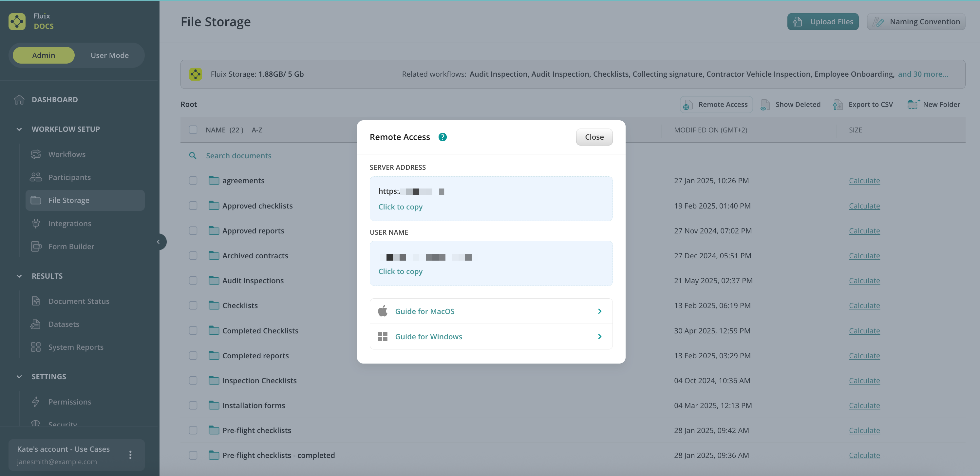The width and height of the screenshot is (980, 476).
Task: Click the Export to CSV icon
Action: point(837,104)
